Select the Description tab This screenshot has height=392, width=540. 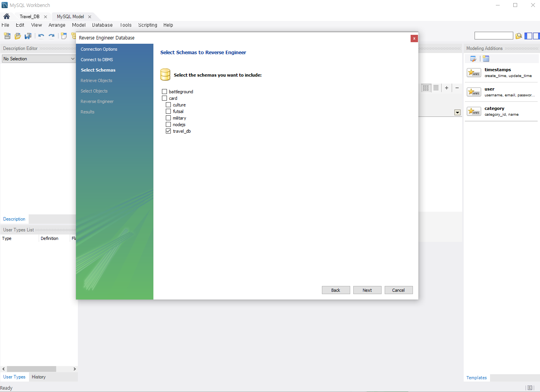point(14,219)
